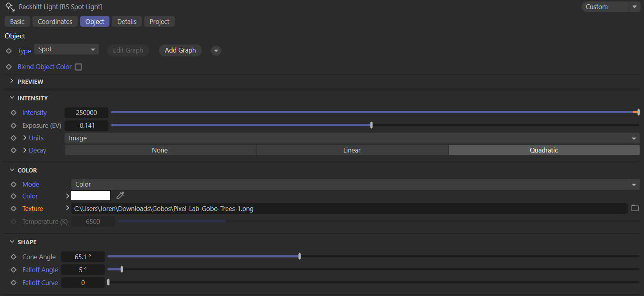
Task: Open the Custom layout dropdown
Action: tap(611, 7)
